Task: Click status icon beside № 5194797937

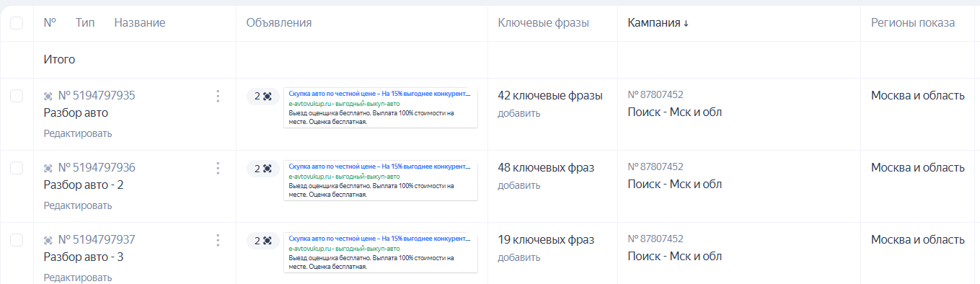Action: [48, 240]
